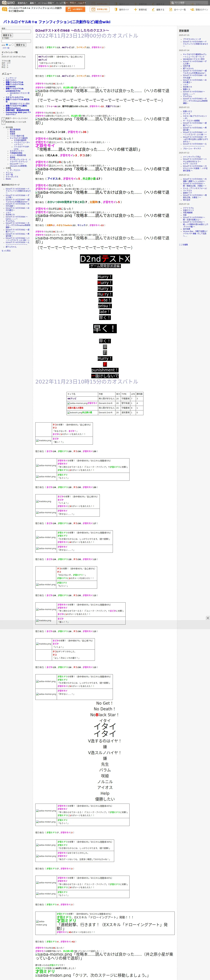The image size is (210, 980).
Task: Open the 初めての方へ menu link
Action: (11, 80)
